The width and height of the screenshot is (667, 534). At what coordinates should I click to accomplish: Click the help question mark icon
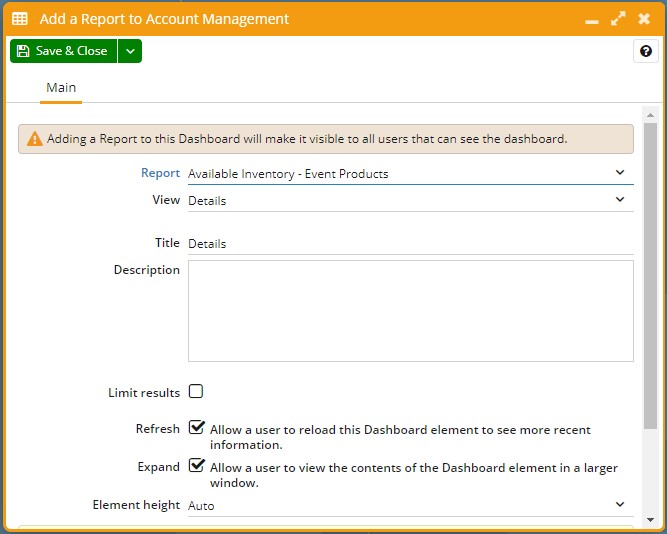pyautogui.click(x=647, y=52)
